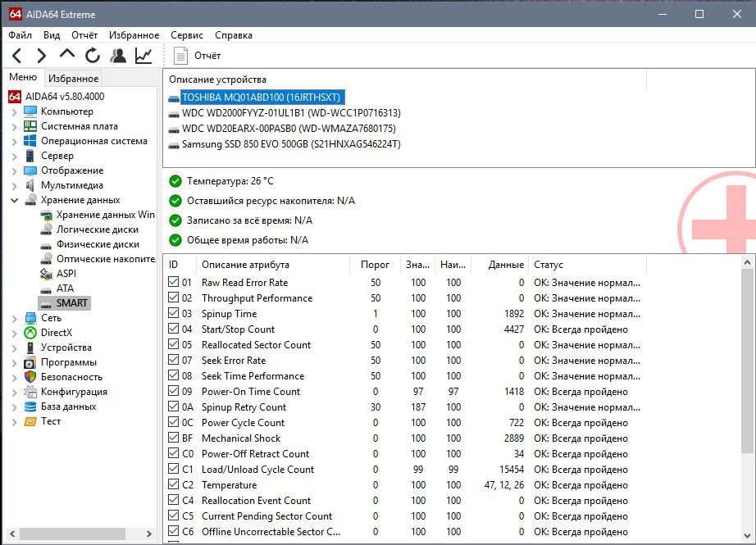Open the user/person toolbar icon
Image resolution: width=756 pixels, height=545 pixels.
(x=118, y=56)
